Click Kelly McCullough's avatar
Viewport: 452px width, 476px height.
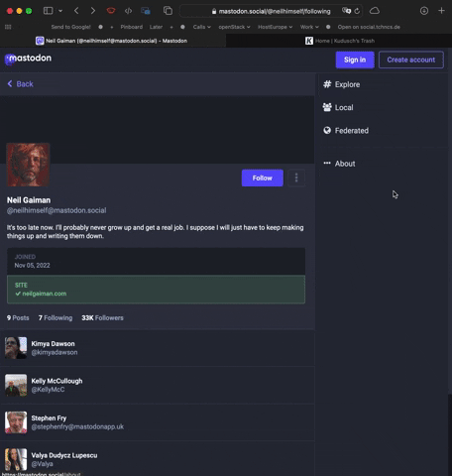click(x=16, y=385)
